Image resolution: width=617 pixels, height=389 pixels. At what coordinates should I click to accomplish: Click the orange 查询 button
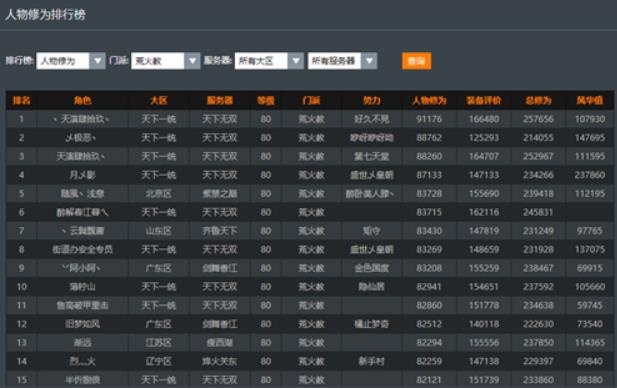[x=416, y=61]
